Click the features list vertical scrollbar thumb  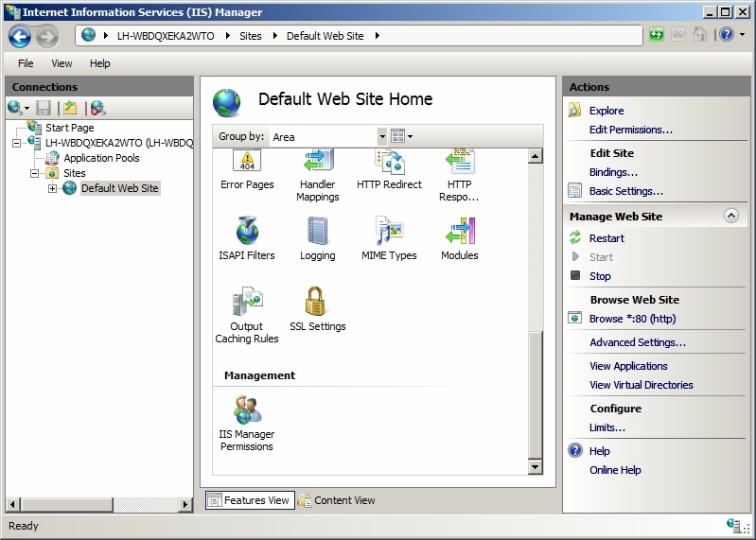[x=535, y=395]
